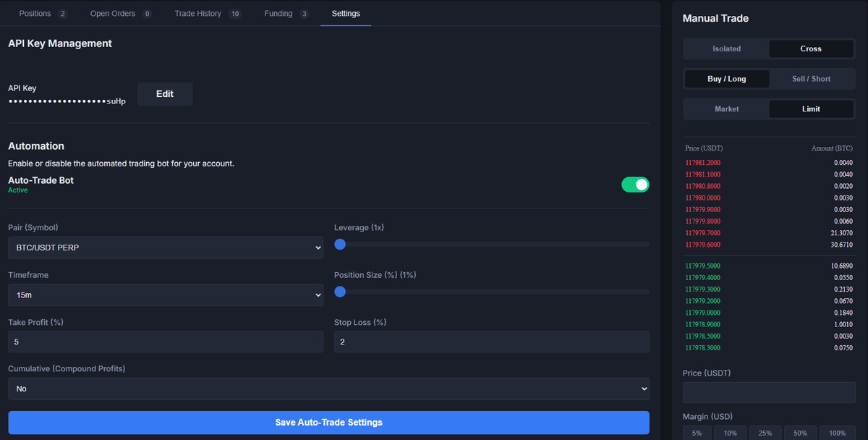Click ask price 117979.7000
The height and width of the screenshot is (440, 868).
tap(702, 233)
